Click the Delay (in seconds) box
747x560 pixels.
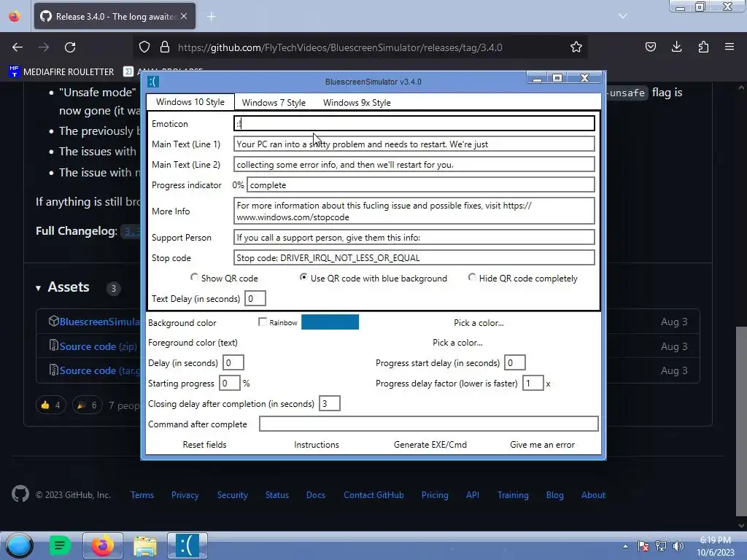pos(233,363)
